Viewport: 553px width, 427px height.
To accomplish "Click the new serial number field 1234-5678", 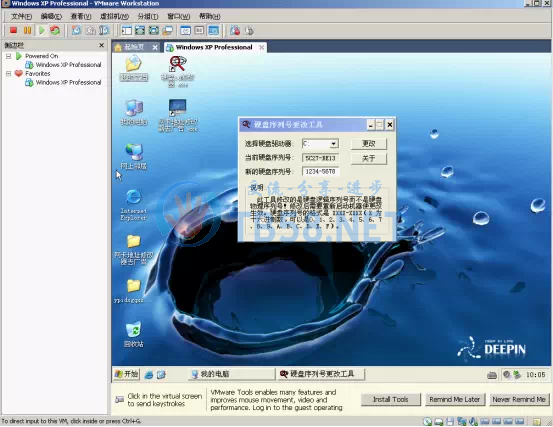I will 320,172.
